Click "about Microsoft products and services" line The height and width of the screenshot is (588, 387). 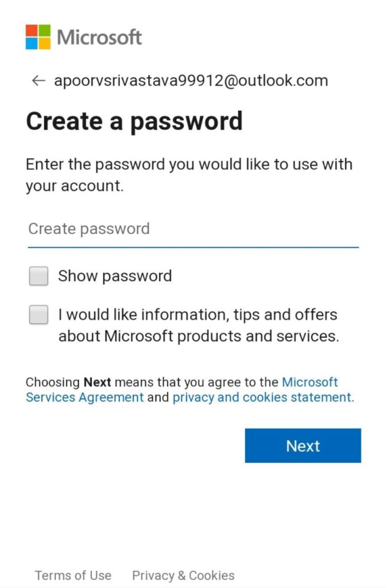point(199,336)
